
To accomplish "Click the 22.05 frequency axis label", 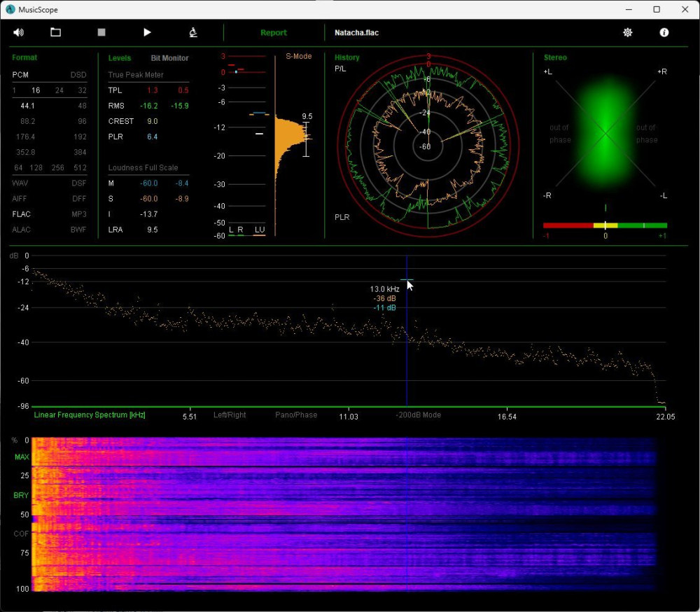I will click(665, 417).
